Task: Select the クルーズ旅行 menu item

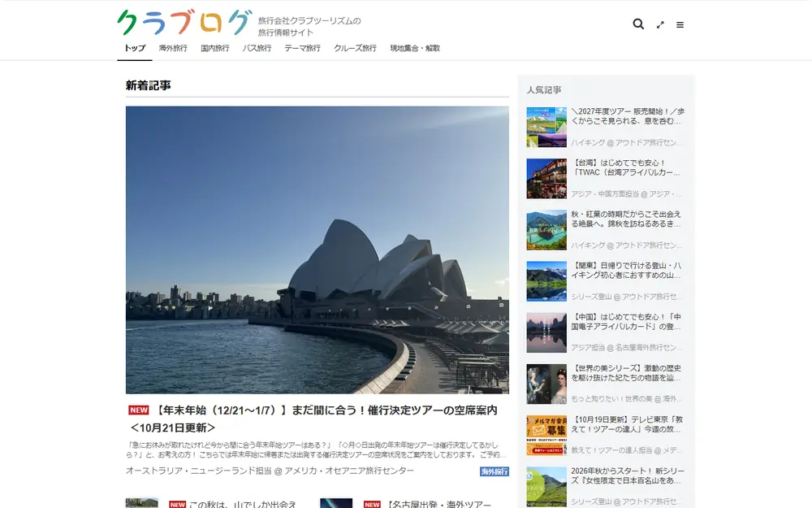Action: point(356,48)
